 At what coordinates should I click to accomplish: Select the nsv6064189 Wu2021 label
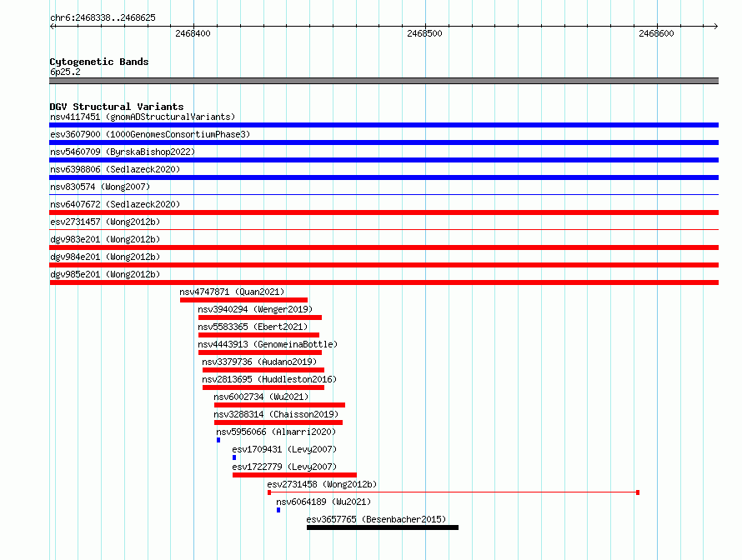tap(323, 502)
